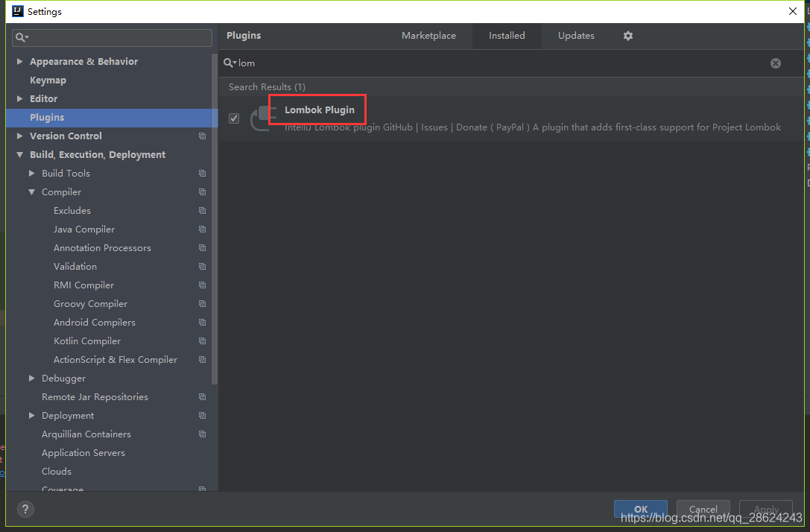Expand the Build Tools arrow
This screenshot has height=532, width=810.
pos(31,173)
